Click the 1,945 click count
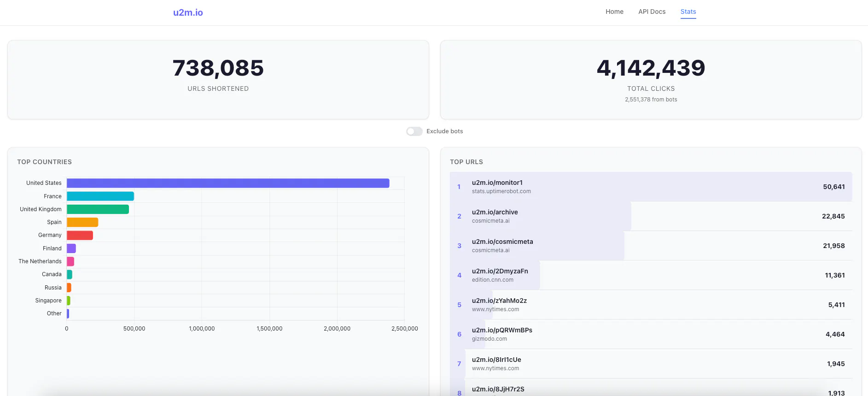Image resolution: width=868 pixels, height=396 pixels. pyautogui.click(x=836, y=364)
